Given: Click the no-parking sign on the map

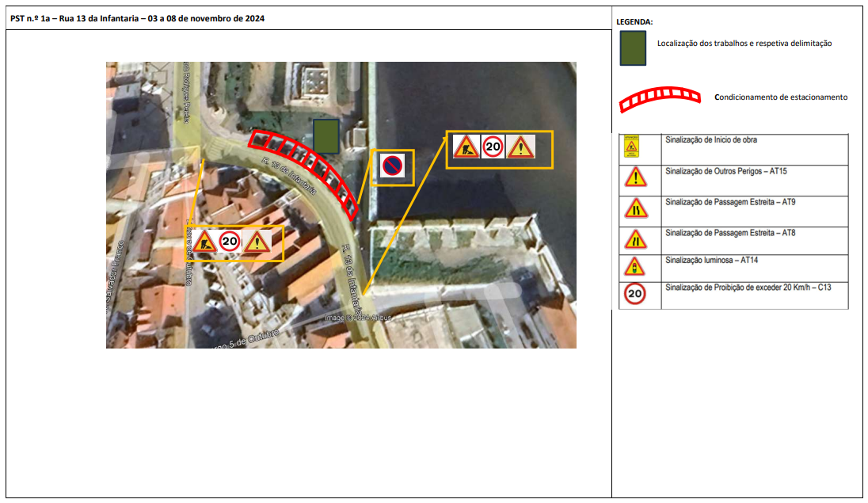Looking at the screenshot, I should click(392, 166).
